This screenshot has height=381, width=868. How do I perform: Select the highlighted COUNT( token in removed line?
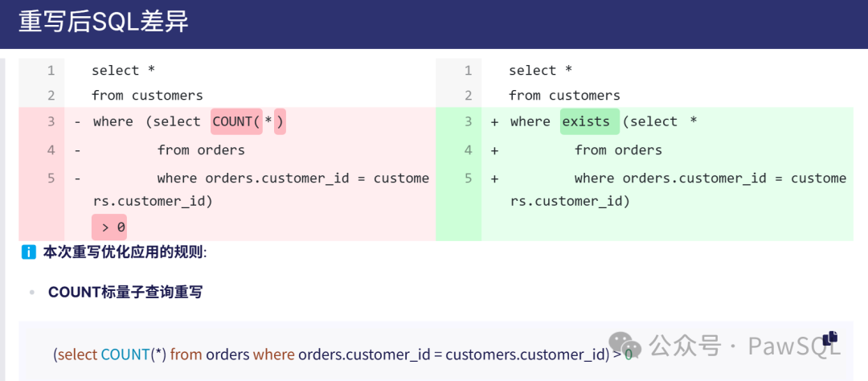coord(236,121)
